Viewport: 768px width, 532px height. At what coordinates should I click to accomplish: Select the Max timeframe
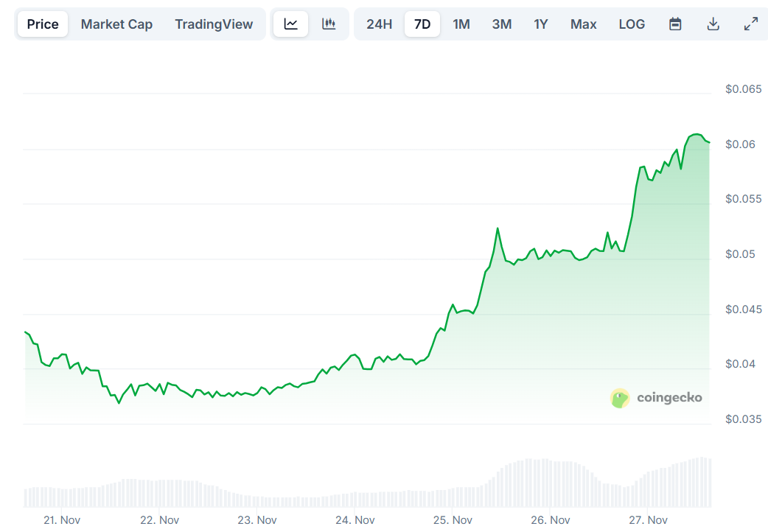[x=583, y=24]
